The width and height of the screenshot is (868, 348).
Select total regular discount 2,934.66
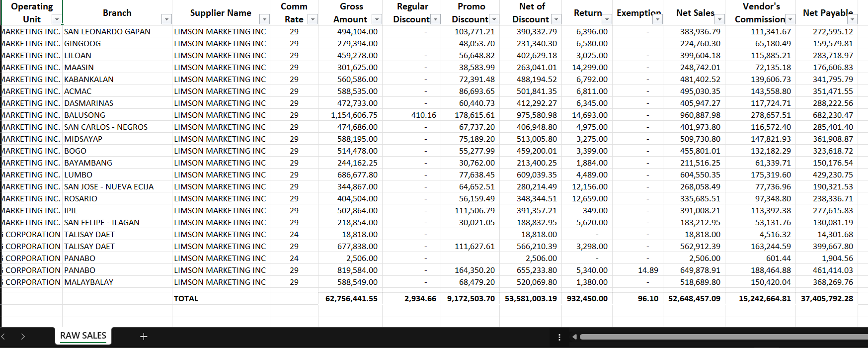(411, 299)
